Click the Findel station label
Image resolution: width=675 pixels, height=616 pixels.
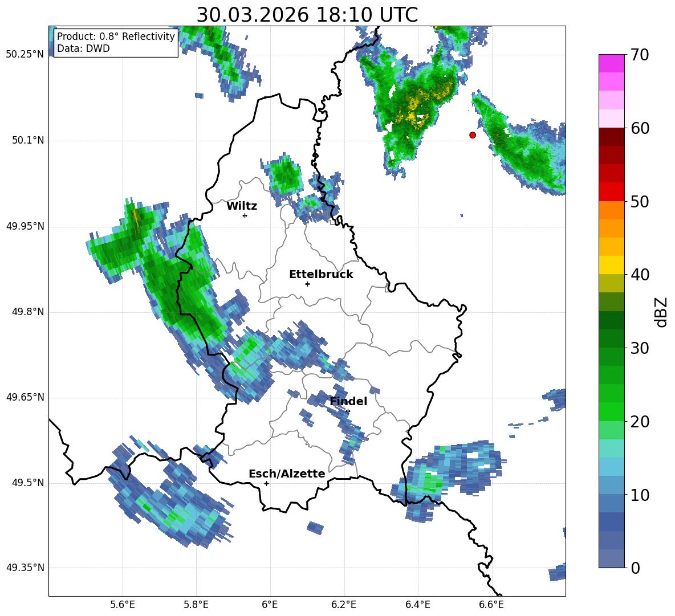pos(348,401)
